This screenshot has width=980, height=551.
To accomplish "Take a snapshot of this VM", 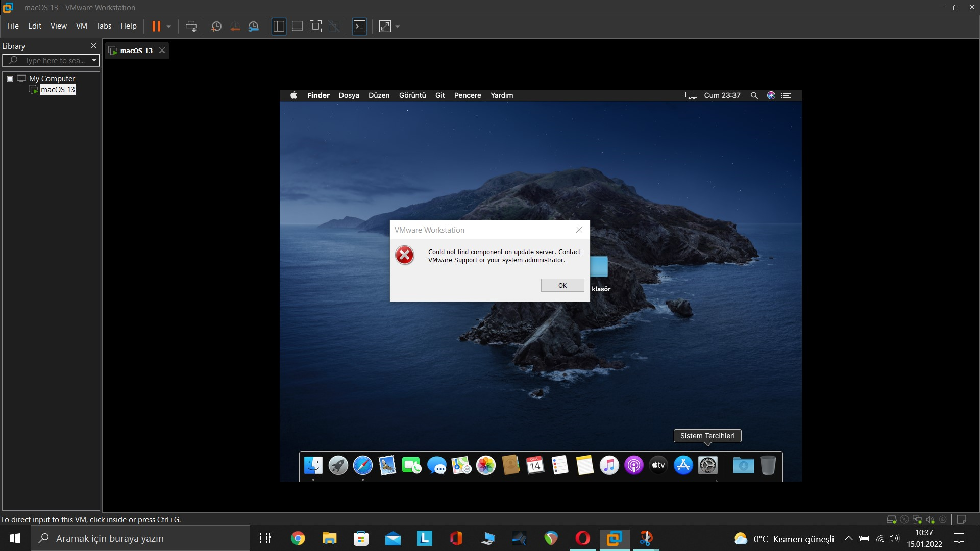I will coord(216,26).
